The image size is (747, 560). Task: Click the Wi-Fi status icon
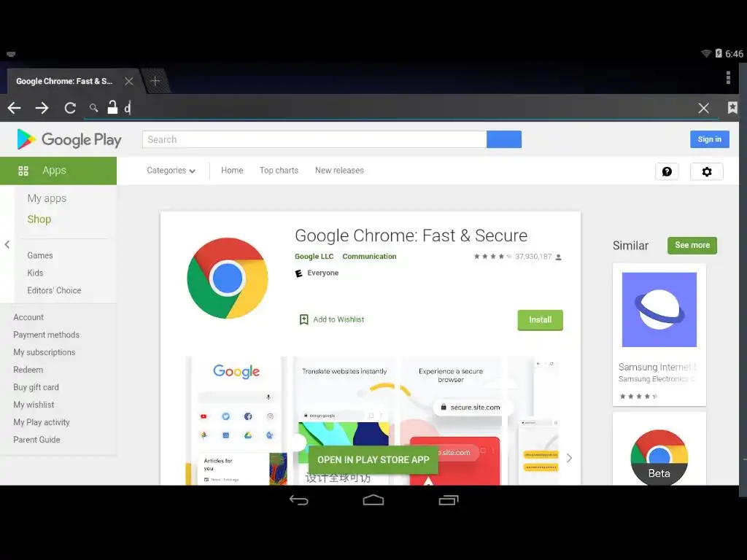point(706,53)
